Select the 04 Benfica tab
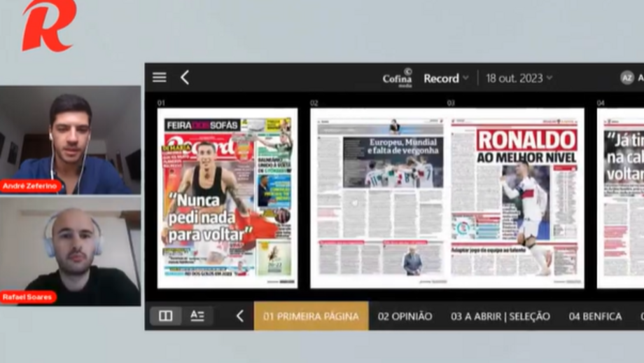Image resolution: width=644 pixels, height=363 pixels. (595, 316)
